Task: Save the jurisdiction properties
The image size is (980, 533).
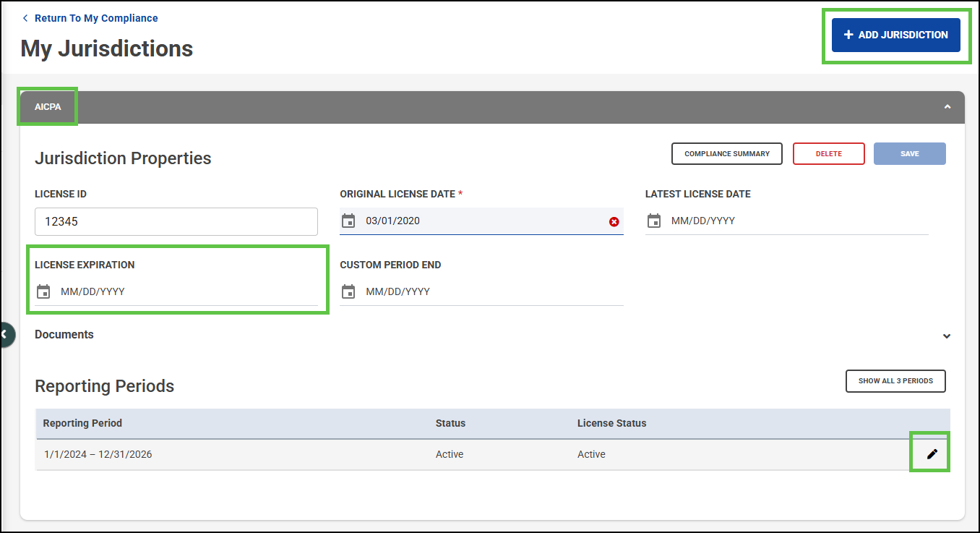Action: 909,154
